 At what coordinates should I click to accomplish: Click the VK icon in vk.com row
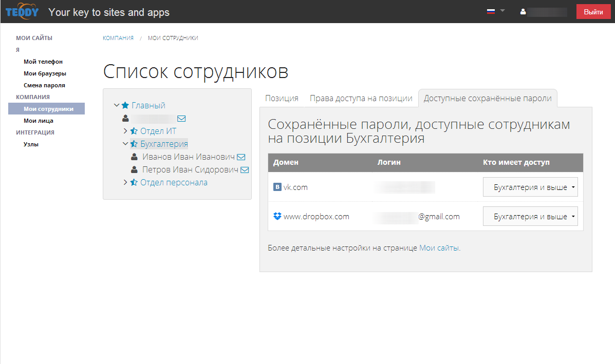click(x=277, y=187)
